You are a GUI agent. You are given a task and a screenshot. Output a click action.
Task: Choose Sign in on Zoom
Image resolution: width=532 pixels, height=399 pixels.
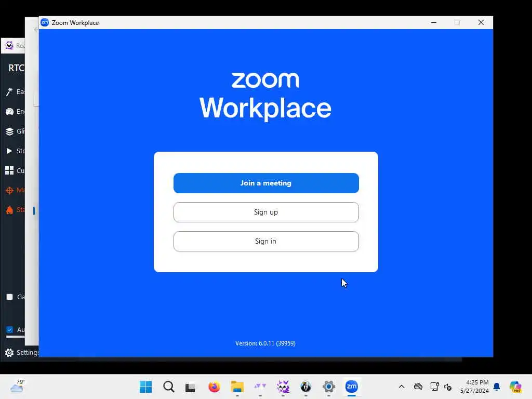(266, 241)
